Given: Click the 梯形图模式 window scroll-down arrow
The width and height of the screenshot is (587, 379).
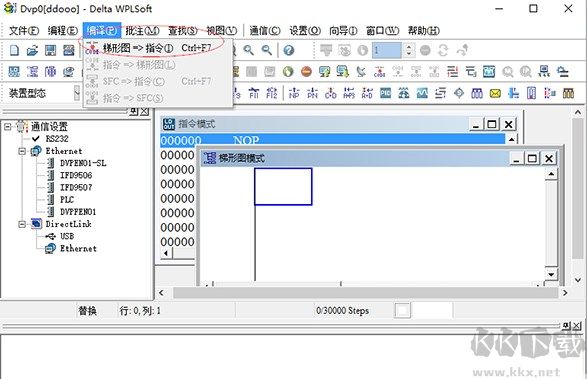Looking at the screenshot, I should [551, 274].
